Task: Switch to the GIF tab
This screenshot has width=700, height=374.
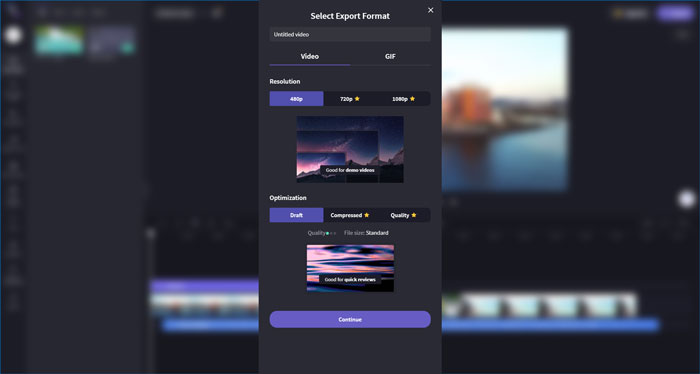Action: point(390,57)
